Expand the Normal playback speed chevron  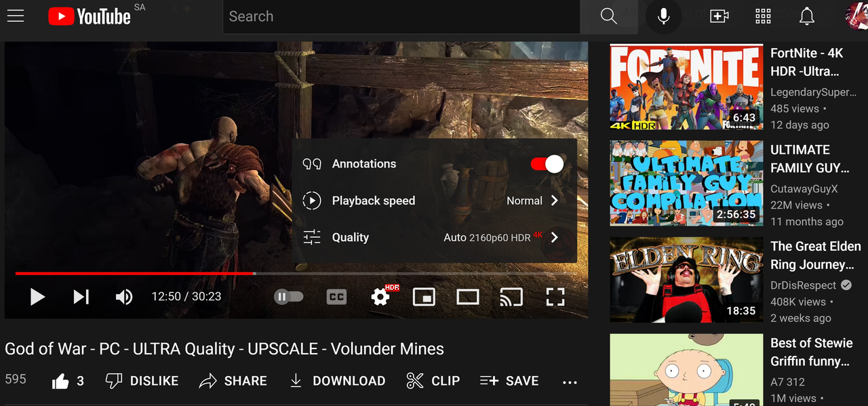click(555, 201)
